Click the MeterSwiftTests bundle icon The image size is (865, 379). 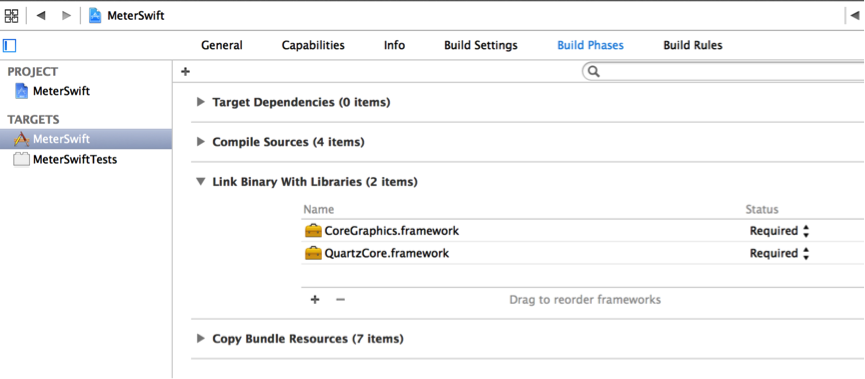pyautogui.click(x=21, y=160)
